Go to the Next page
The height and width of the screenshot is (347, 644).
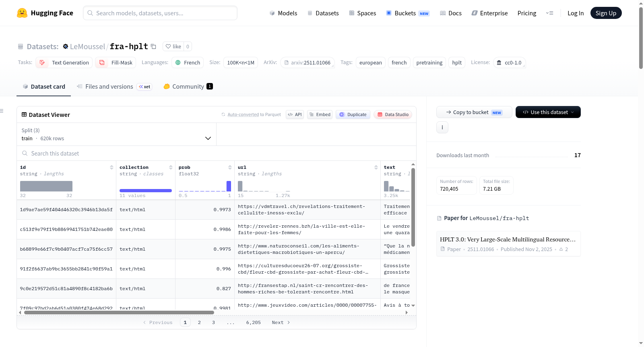(x=281, y=322)
